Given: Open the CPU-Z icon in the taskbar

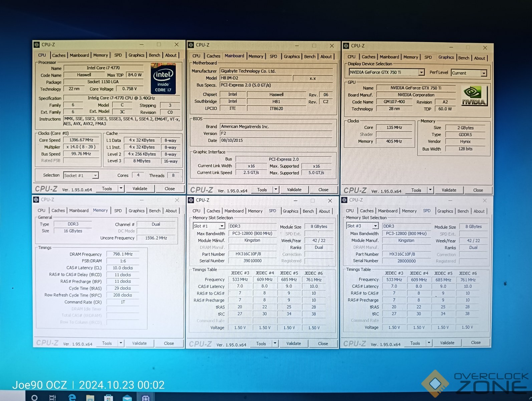Looking at the screenshot, I should (x=145, y=397).
